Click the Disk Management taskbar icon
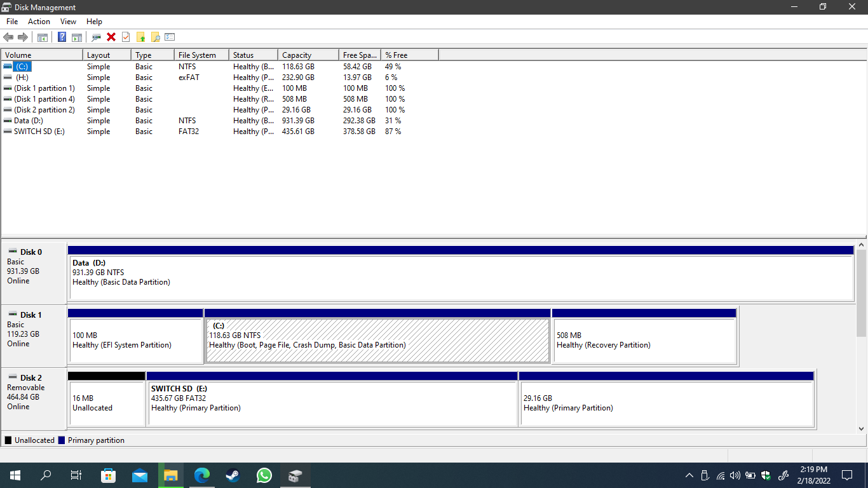The width and height of the screenshot is (868, 488). point(295,475)
